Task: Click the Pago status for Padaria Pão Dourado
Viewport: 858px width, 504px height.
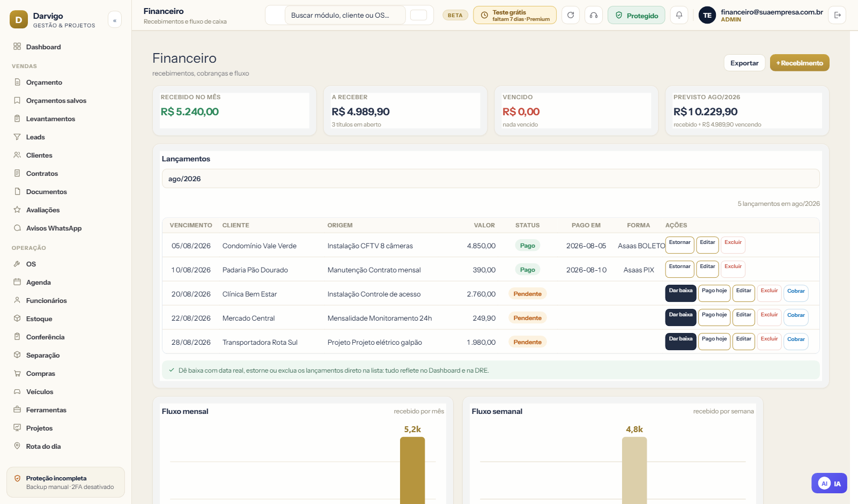Action: click(x=528, y=270)
